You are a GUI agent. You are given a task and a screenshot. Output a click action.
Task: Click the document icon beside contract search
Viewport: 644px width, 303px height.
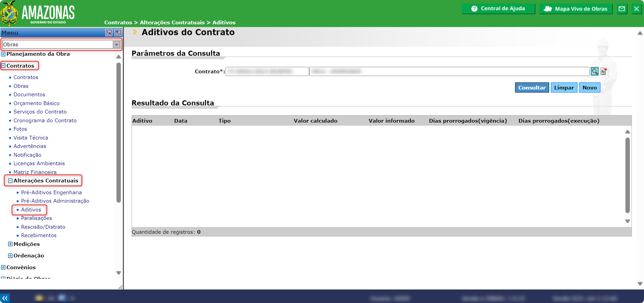(x=603, y=71)
